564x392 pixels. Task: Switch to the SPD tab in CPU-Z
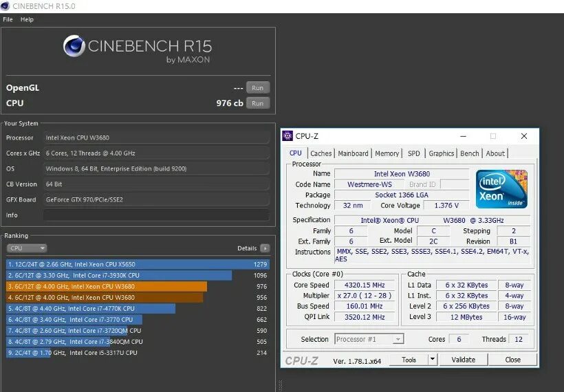tap(413, 153)
